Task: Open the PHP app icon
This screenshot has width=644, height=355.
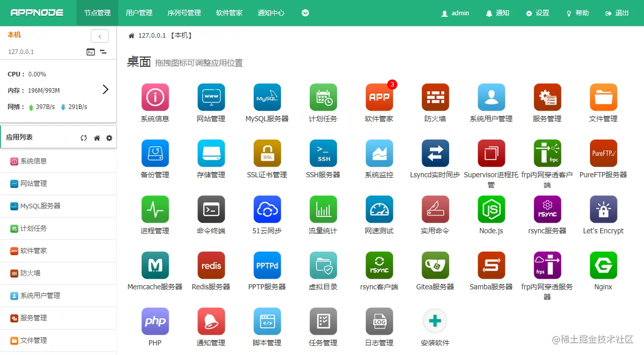Action: point(155,321)
